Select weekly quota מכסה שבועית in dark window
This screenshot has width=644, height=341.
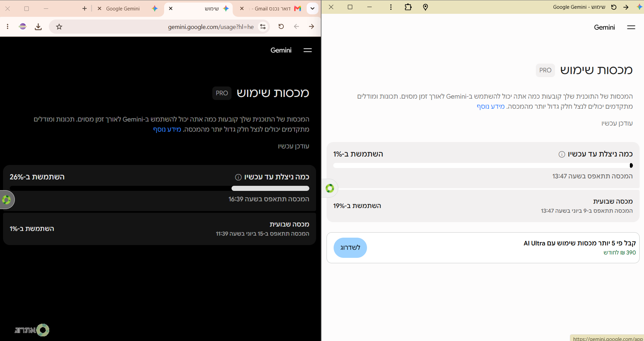click(x=289, y=224)
